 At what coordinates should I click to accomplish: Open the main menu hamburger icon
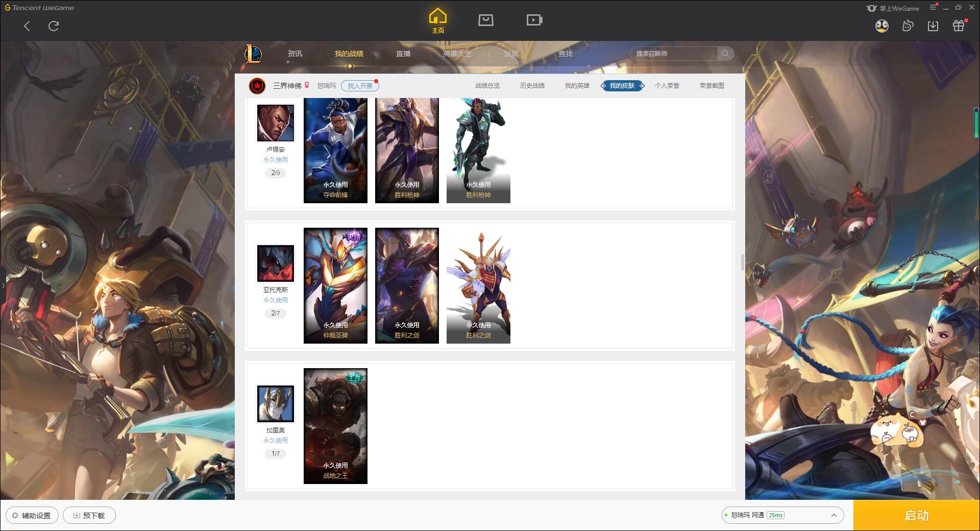pyautogui.click(x=933, y=8)
